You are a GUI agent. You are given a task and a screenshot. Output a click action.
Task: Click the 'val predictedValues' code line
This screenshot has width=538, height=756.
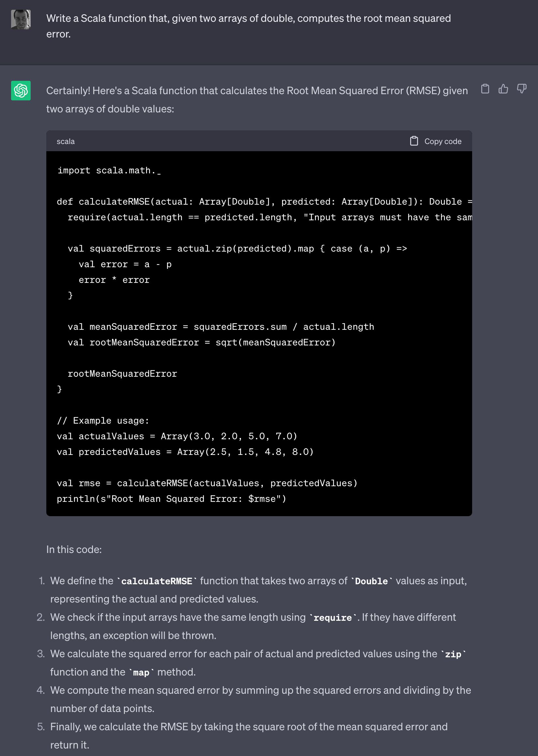pyautogui.click(x=185, y=452)
